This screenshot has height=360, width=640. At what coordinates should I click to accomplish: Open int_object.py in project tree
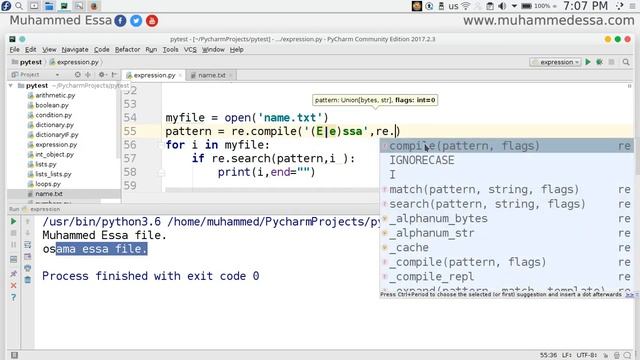[x=54, y=154]
